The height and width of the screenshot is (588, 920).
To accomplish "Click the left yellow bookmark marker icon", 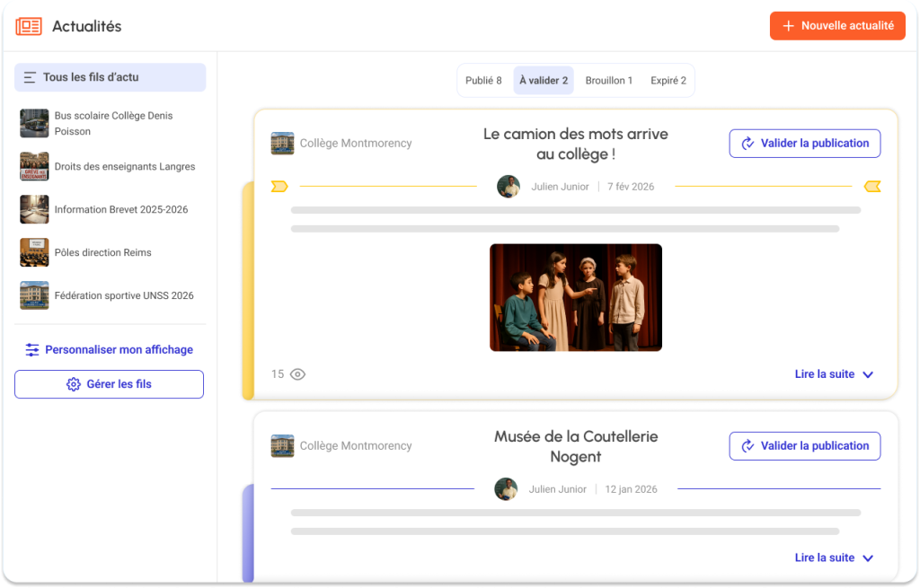I will (279, 187).
